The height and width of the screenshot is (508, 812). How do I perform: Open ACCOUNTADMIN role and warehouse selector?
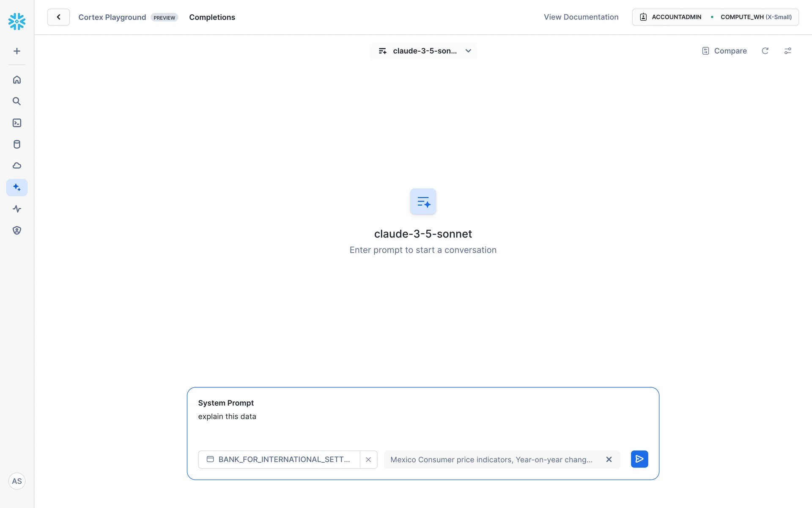pos(715,17)
